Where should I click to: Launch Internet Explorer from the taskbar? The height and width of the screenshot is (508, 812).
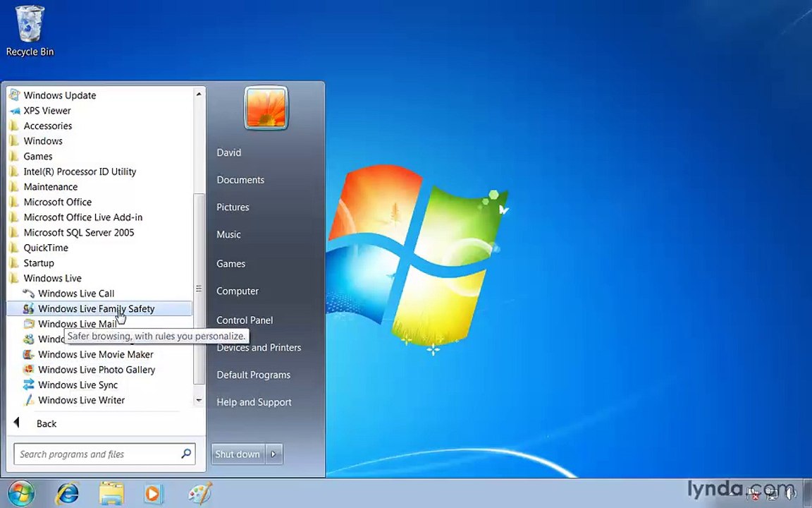pos(68,493)
